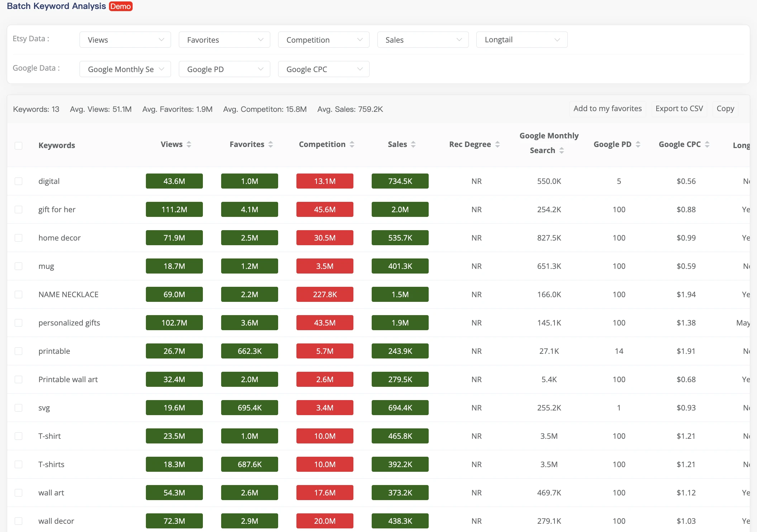
Task: Click the Add to my favorites button
Action: (x=607, y=109)
